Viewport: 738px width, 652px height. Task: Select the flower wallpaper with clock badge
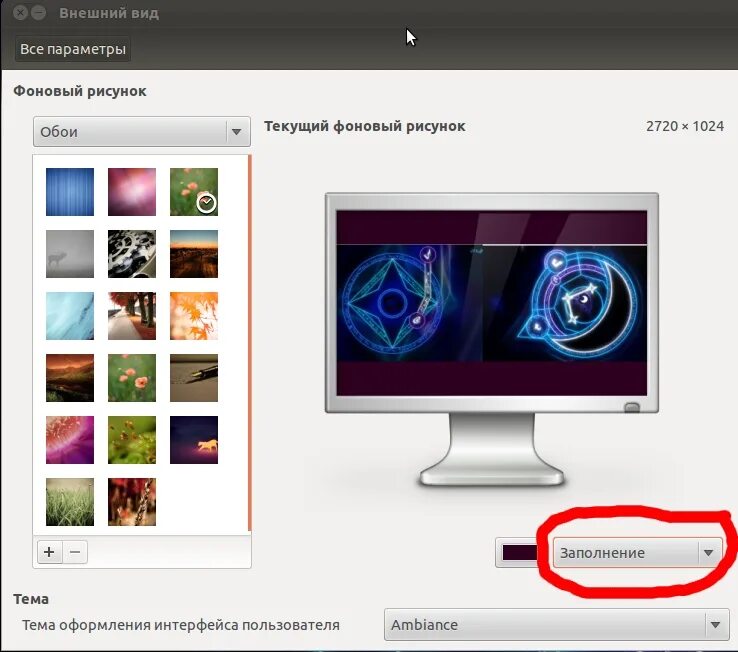point(194,192)
